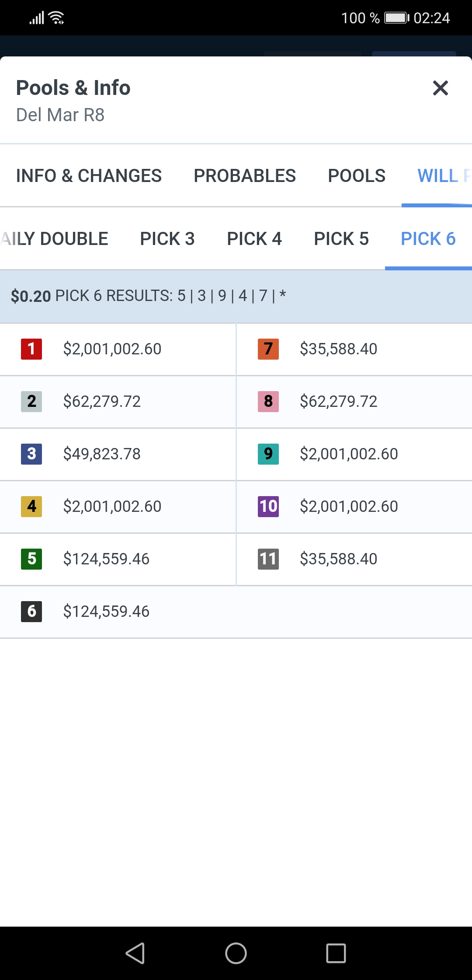Close the Pools & Info panel

coord(440,88)
